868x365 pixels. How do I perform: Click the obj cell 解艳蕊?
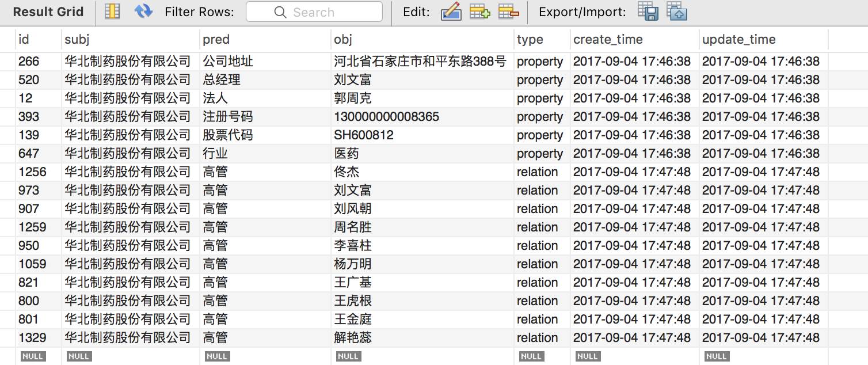(422, 338)
